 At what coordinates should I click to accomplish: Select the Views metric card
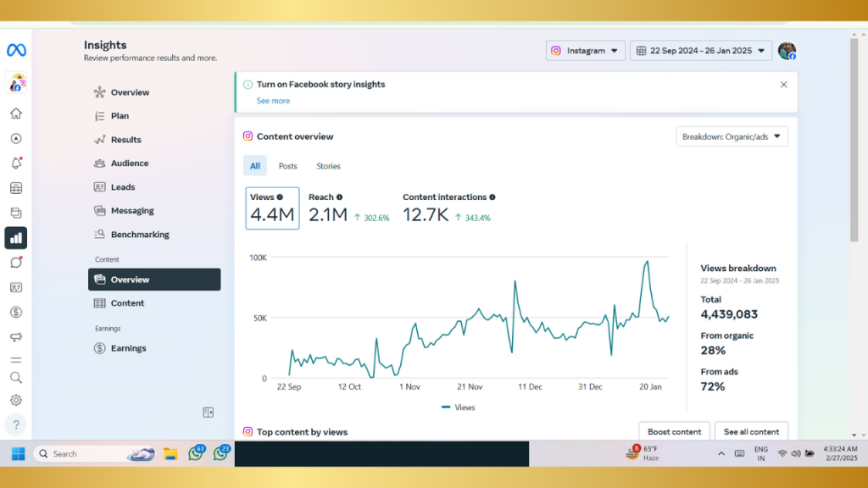point(272,208)
